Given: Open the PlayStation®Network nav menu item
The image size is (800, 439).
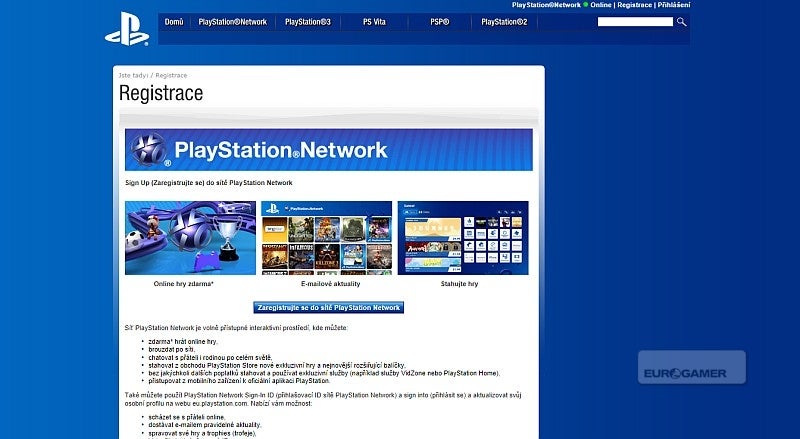Looking at the screenshot, I should (x=233, y=22).
